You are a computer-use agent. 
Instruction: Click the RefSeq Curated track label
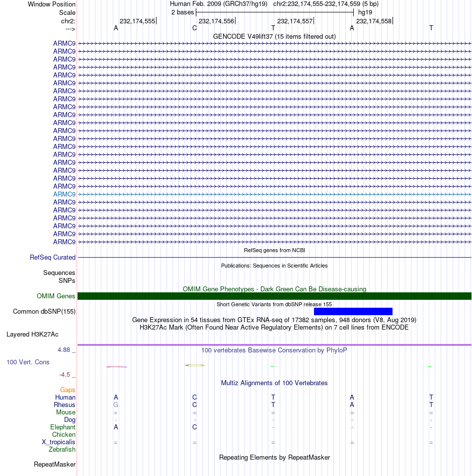point(53,258)
